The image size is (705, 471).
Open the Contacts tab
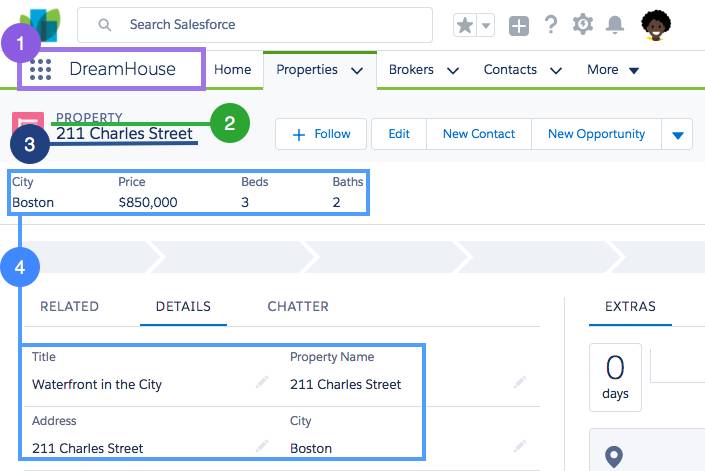tap(510, 70)
